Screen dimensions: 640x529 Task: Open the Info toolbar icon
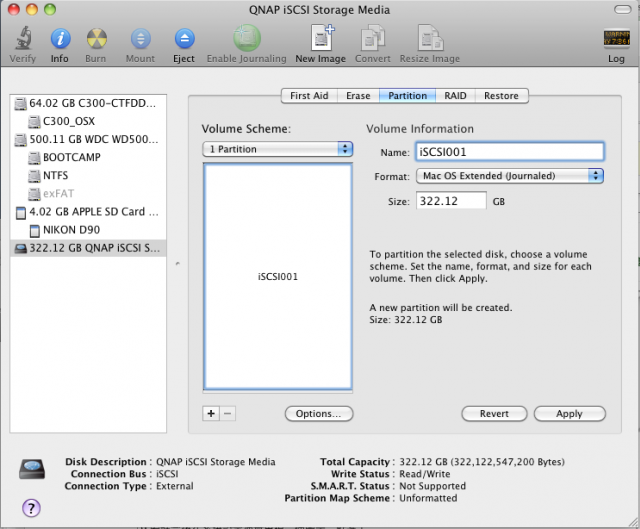point(60,39)
